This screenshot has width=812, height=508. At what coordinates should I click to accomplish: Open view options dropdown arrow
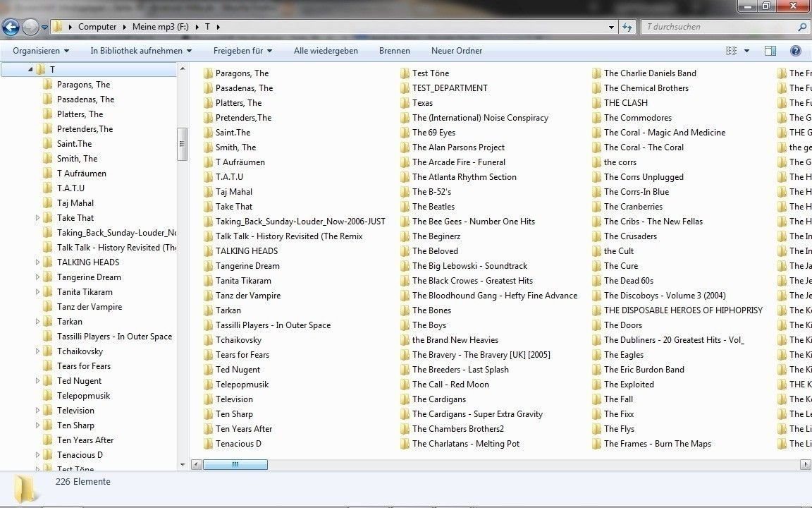746,51
